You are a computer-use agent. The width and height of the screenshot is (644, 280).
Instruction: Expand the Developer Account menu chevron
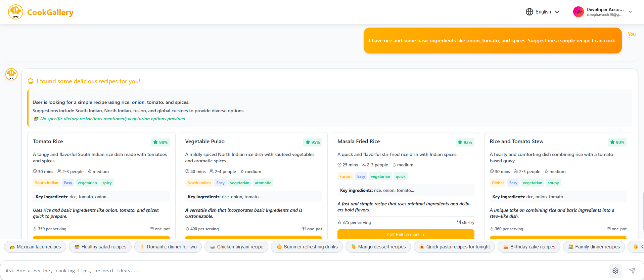(630, 12)
